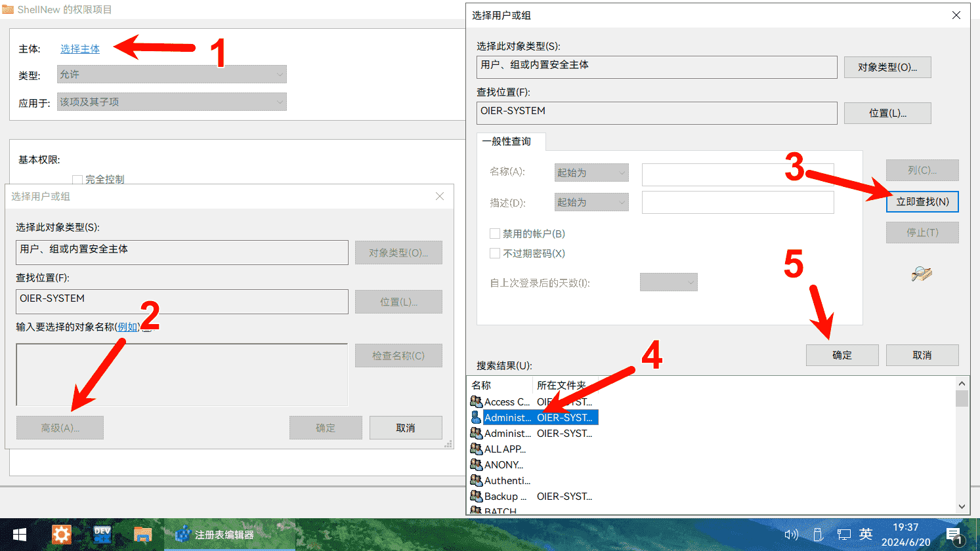Enable the 完全控制 checkbox

77,180
